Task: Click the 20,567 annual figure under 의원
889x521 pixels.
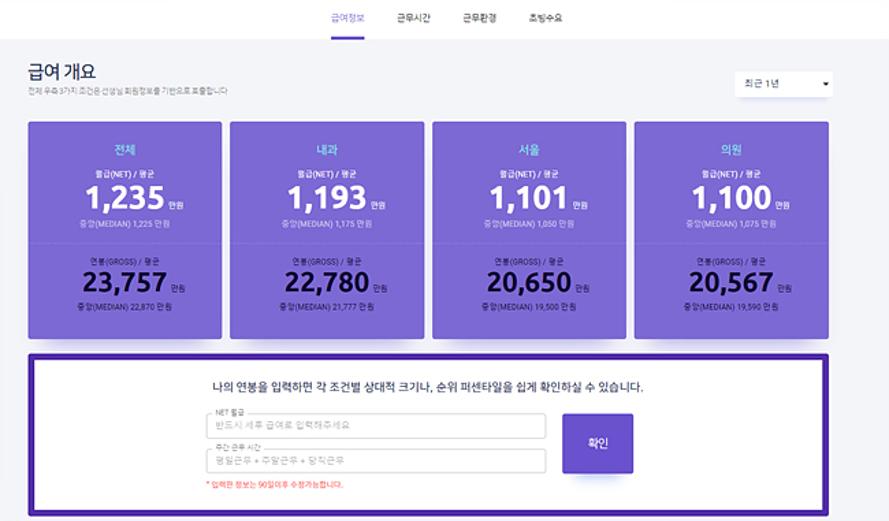Action: [x=731, y=282]
